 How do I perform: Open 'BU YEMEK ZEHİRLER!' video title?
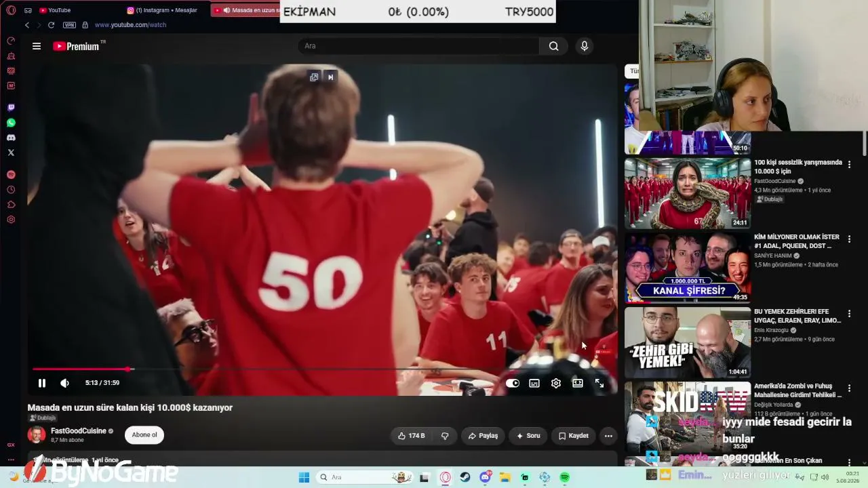click(x=797, y=316)
